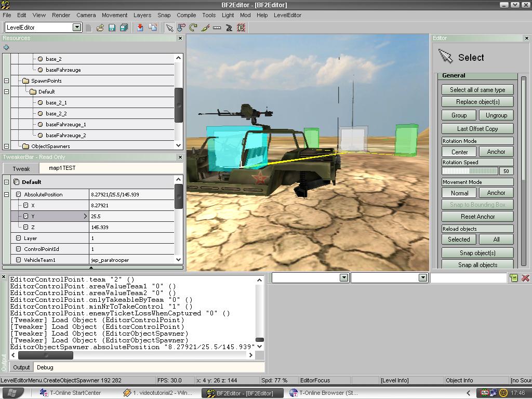Open the Render menu

click(x=61, y=15)
